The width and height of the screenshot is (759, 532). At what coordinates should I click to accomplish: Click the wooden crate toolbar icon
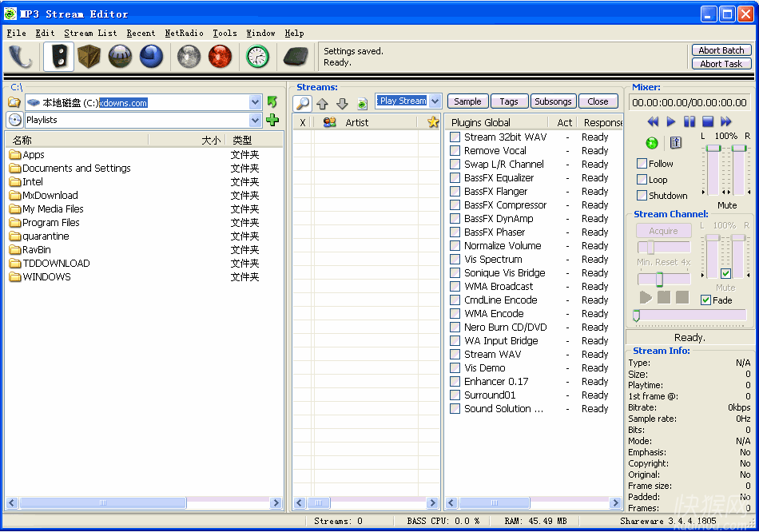point(89,57)
